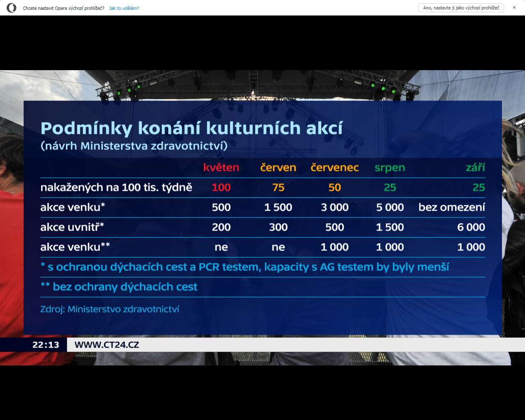Screen dimensions: 525x420
Task: Click '1 500' in the srpen column
Action: click(390, 227)
